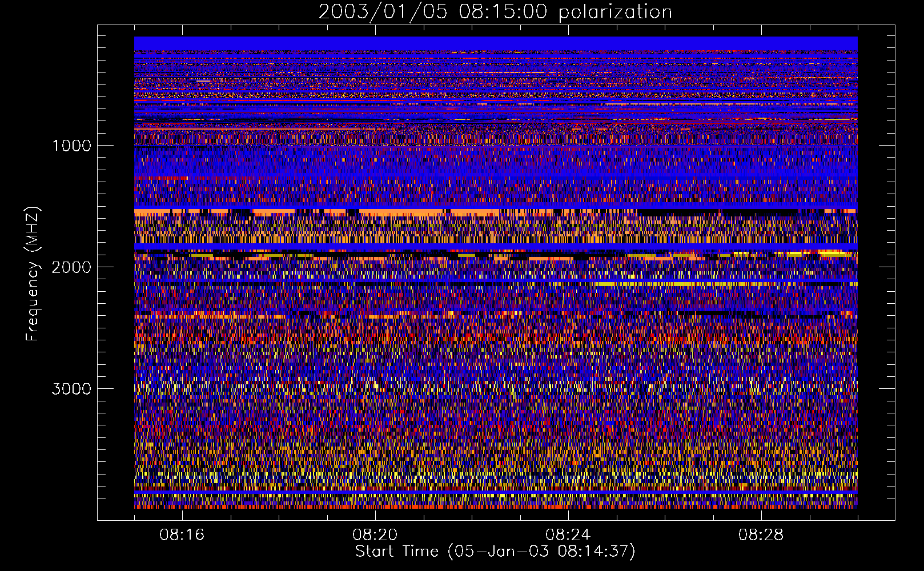The image size is (924, 571).
Task: Click the 1000 frequency tick label
Action: (x=71, y=146)
